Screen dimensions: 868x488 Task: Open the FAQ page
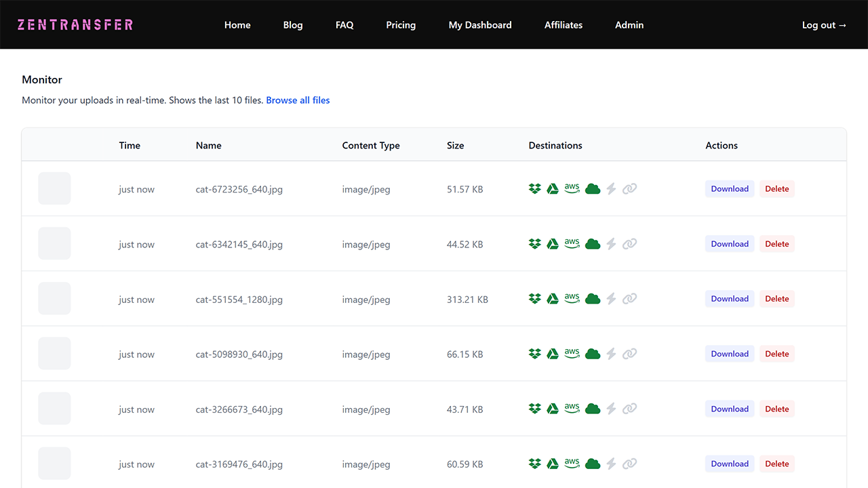[344, 25]
